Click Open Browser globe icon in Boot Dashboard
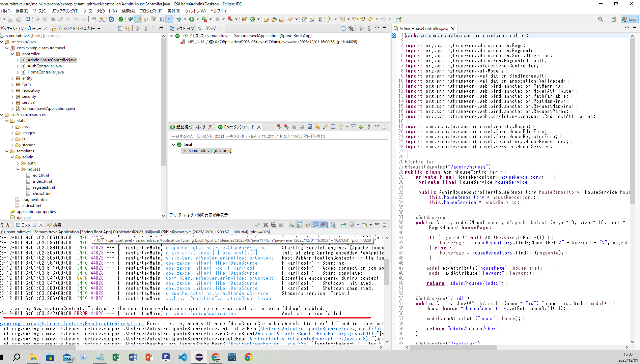Image resolution: width=640 pixels, height=364 pixels. (x=302, y=127)
